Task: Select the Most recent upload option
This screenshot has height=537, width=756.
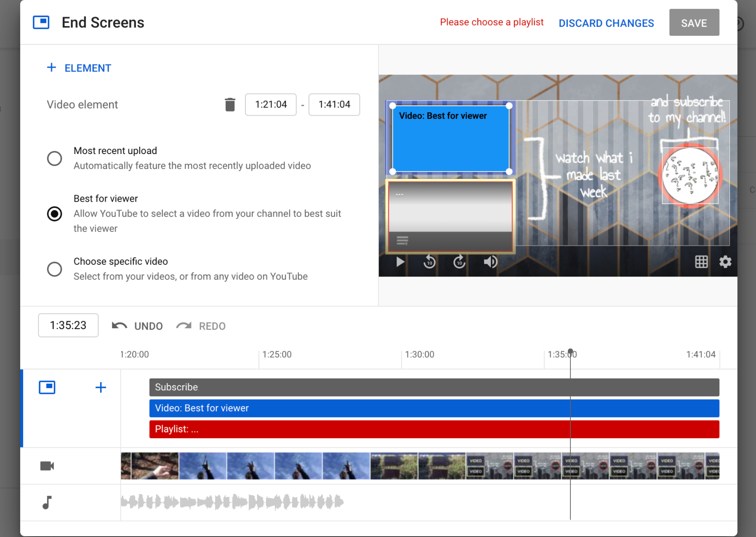Action: click(x=54, y=159)
